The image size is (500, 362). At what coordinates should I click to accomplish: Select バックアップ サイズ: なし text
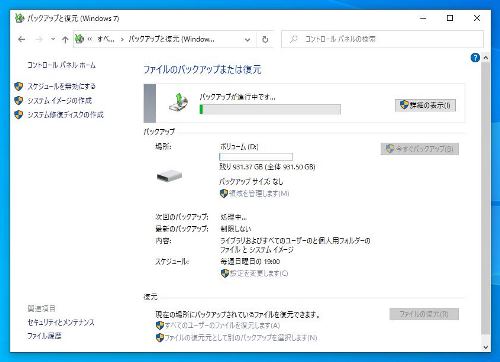(x=251, y=182)
